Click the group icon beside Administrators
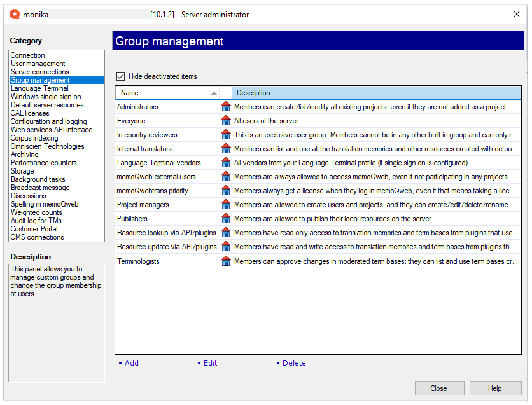Viewport: 532px width, 405px height. tap(226, 107)
